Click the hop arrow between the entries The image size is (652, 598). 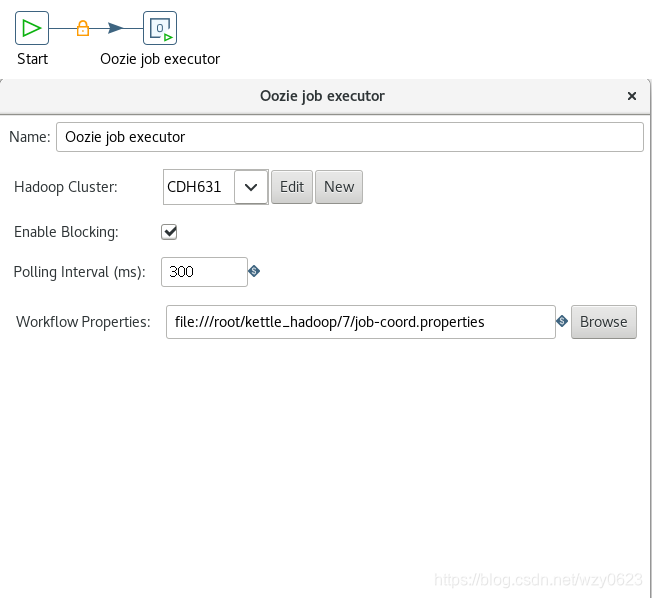click(115, 28)
